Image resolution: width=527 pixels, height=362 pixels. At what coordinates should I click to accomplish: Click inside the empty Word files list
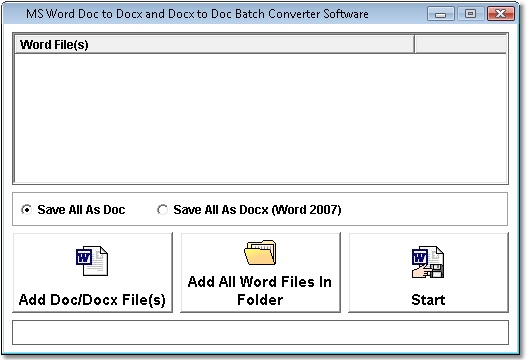[260, 118]
